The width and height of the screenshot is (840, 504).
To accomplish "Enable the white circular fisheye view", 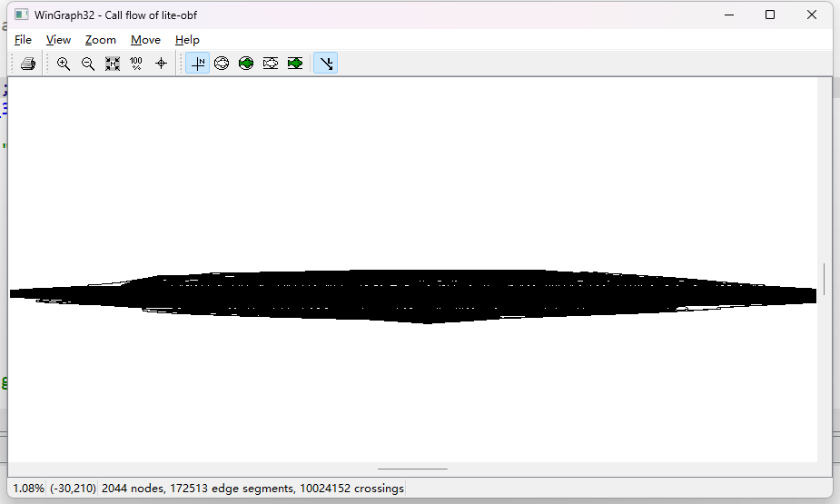I will coord(222,64).
